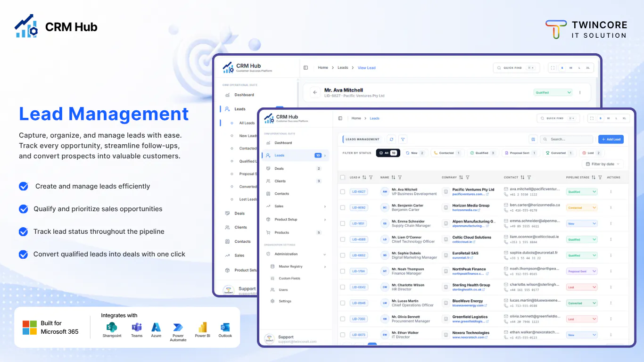Open Clients in front window sidebar

click(280, 181)
